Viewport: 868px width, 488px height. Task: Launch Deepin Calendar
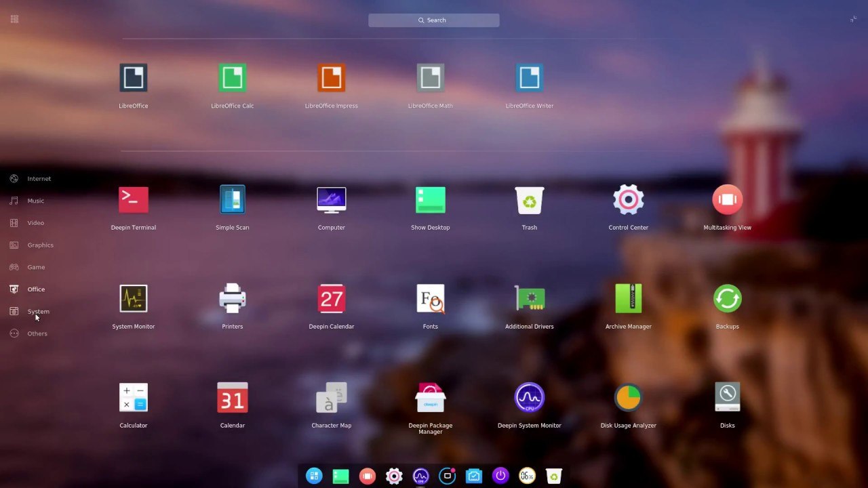point(332,299)
